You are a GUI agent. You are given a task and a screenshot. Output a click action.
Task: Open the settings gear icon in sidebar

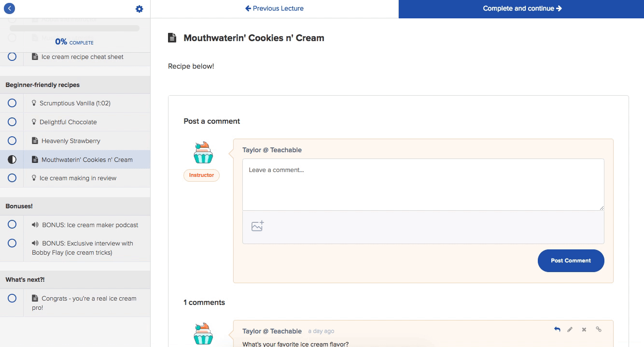[x=140, y=9]
